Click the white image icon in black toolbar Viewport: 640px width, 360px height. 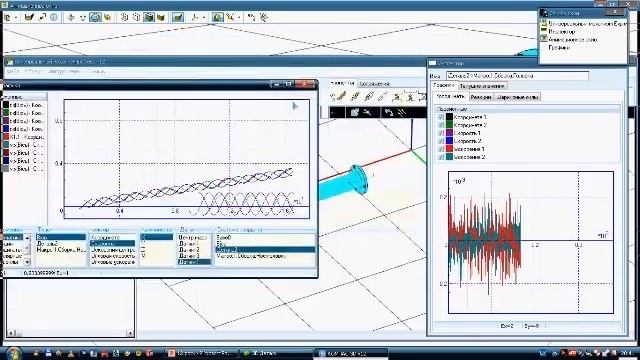(x=354, y=112)
